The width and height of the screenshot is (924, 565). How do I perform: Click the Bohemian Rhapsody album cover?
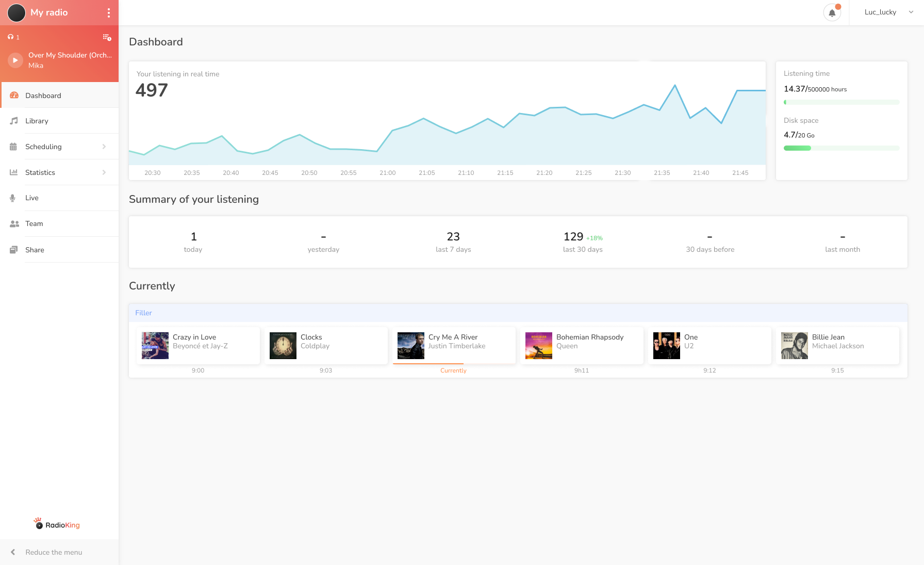pos(539,346)
